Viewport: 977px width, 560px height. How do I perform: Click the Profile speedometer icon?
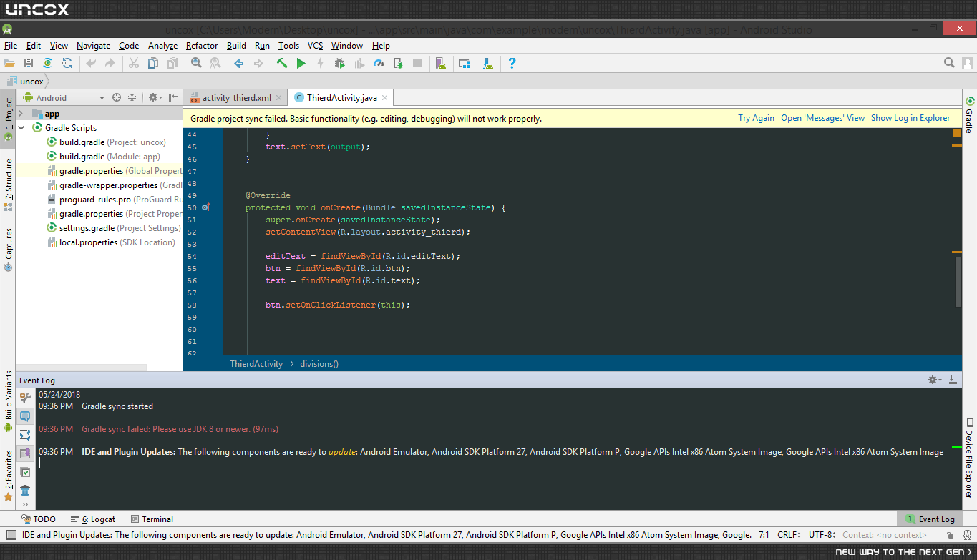379,64
